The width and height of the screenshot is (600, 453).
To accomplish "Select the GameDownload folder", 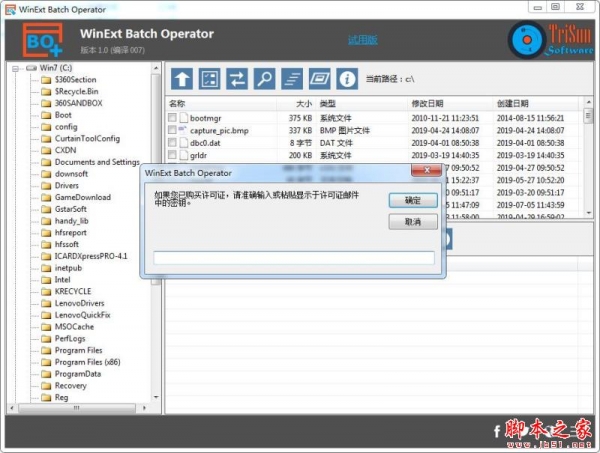I will pyautogui.click(x=83, y=197).
